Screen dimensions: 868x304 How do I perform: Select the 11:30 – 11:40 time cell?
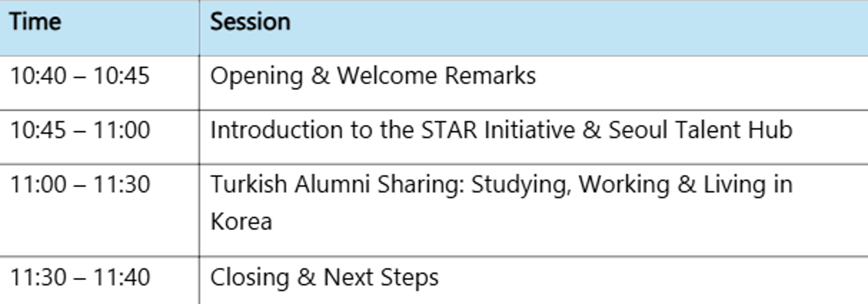pos(80,277)
